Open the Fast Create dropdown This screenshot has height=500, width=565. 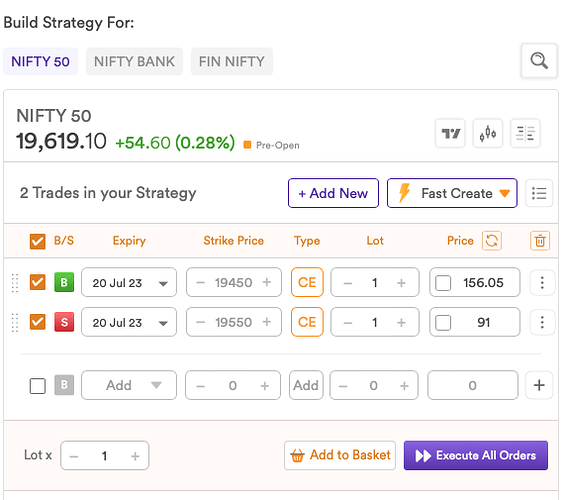tap(452, 193)
